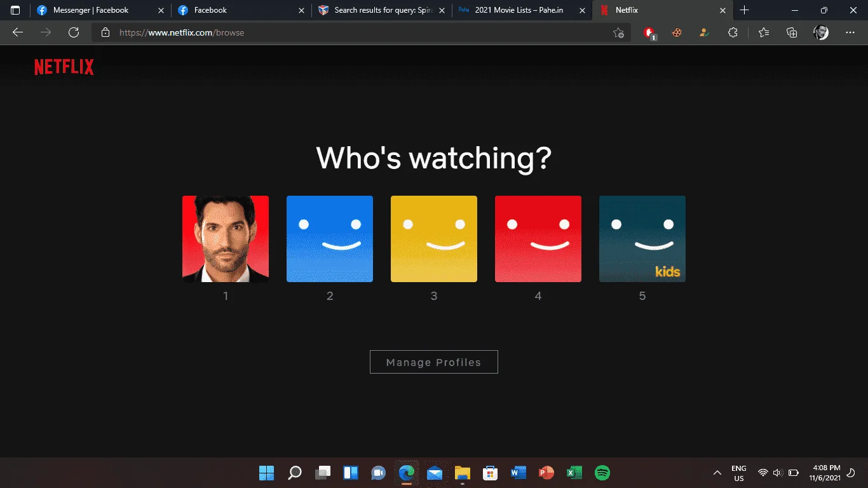Launch Word from taskbar
This screenshot has width=868, height=488.
pyautogui.click(x=519, y=473)
